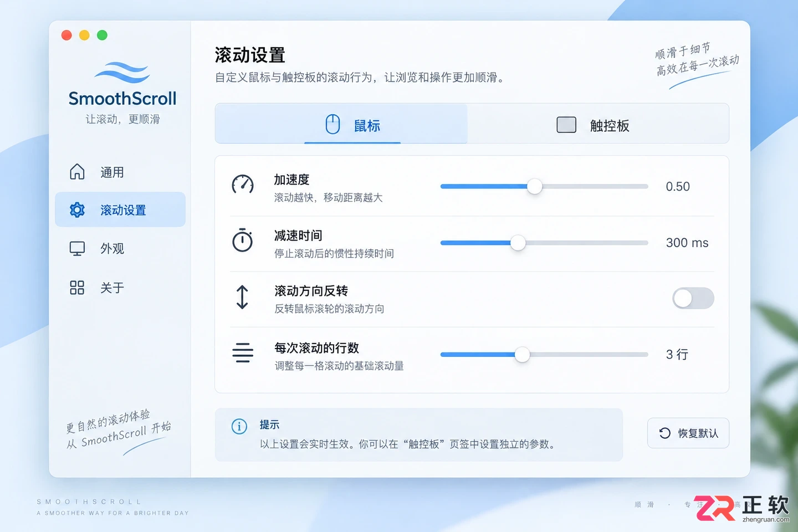Click the green maximize window button
This screenshot has width=798, height=532.
click(x=102, y=35)
